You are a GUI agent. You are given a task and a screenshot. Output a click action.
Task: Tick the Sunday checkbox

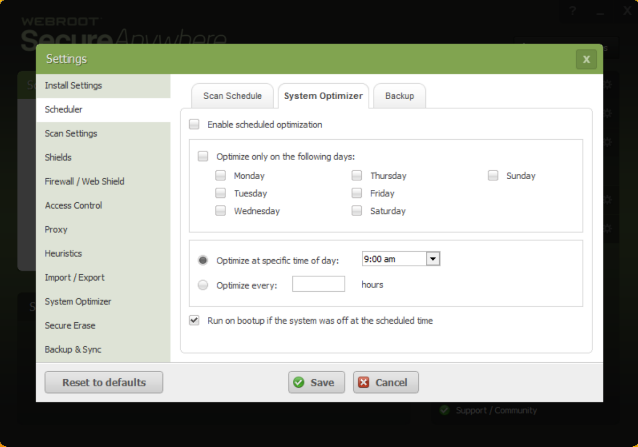click(493, 175)
